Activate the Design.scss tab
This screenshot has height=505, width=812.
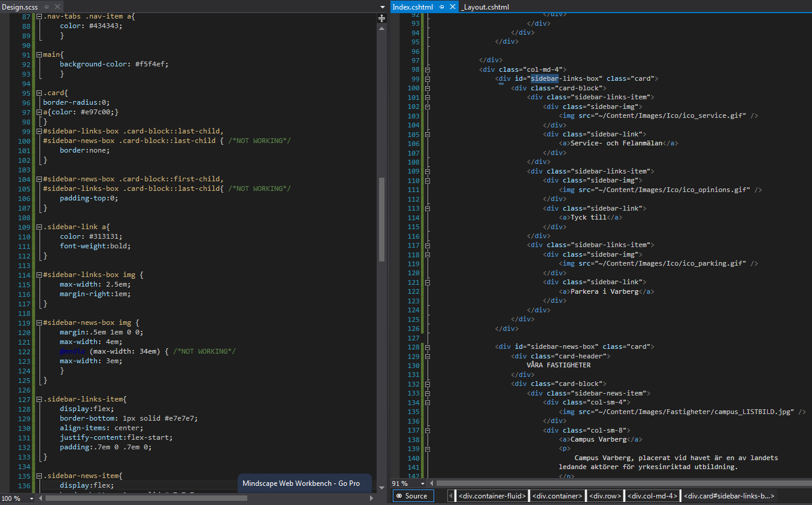[20, 7]
